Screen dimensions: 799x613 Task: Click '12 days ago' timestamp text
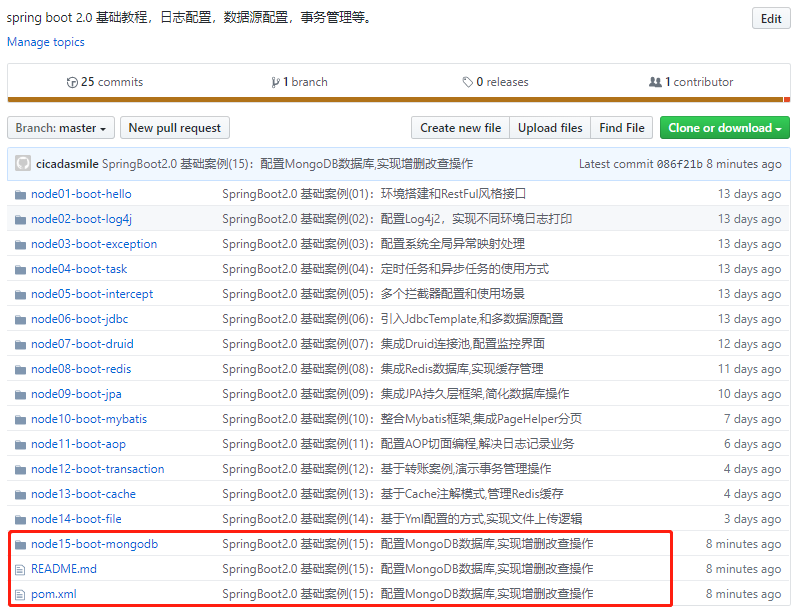click(x=749, y=344)
